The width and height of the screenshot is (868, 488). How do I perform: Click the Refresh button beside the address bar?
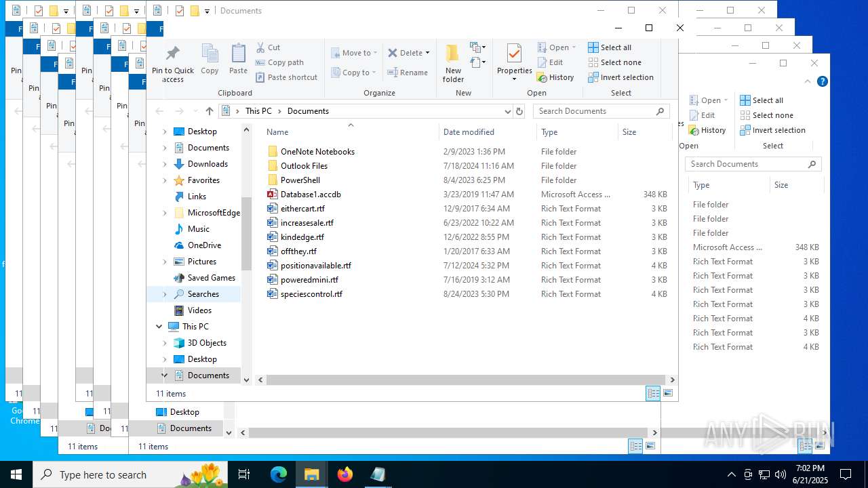click(519, 111)
